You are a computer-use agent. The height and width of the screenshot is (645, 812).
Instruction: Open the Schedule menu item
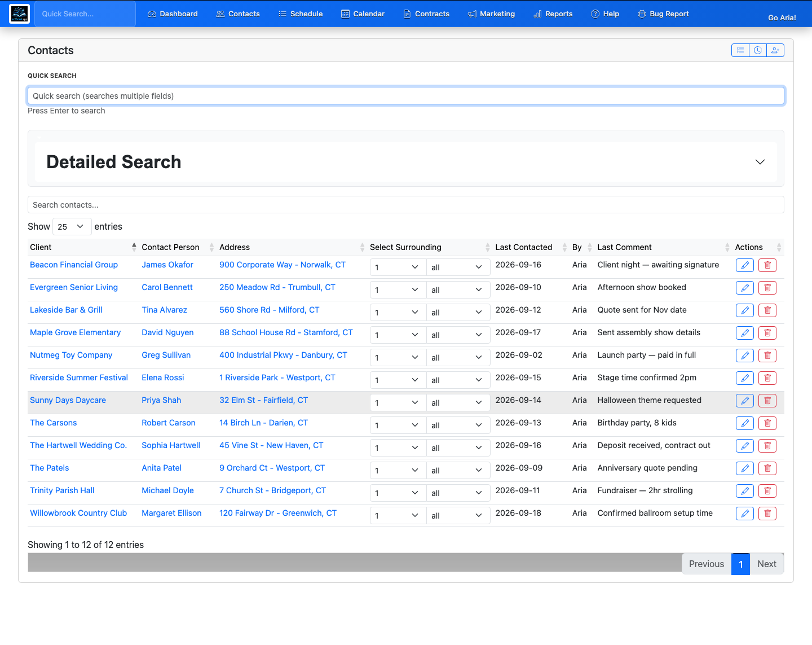click(301, 14)
